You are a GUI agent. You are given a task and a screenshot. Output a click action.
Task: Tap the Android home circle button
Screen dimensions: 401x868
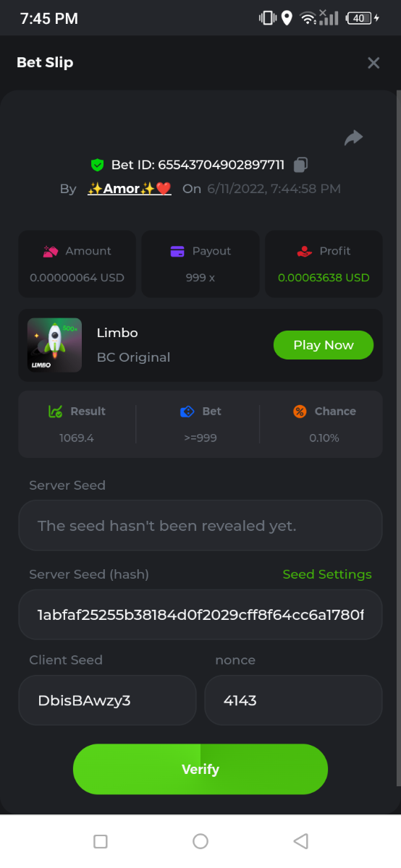point(200,841)
